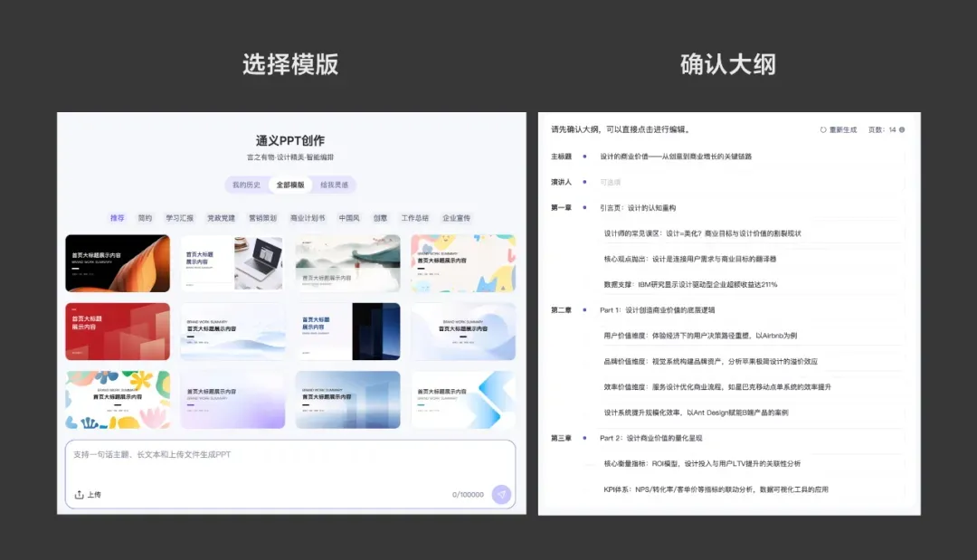
Task: Select the 全部模板 tab
Action: click(291, 185)
